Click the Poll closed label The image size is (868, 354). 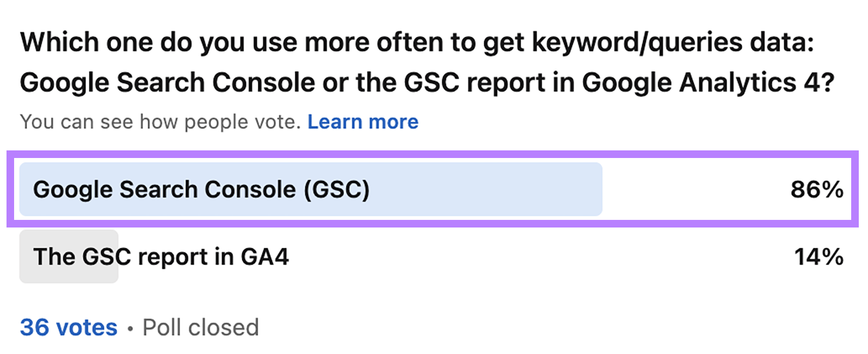click(200, 327)
